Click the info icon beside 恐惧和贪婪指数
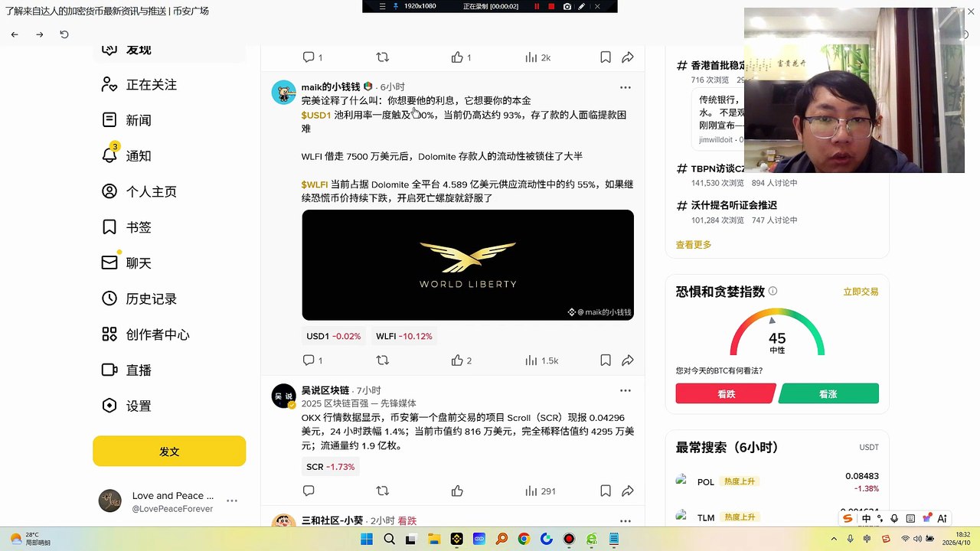This screenshot has width=980, height=551. pyautogui.click(x=773, y=291)
